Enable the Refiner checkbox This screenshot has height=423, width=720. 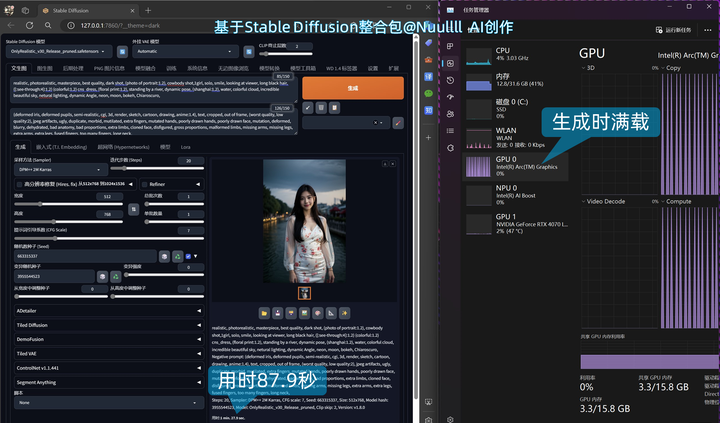[144, 184]
